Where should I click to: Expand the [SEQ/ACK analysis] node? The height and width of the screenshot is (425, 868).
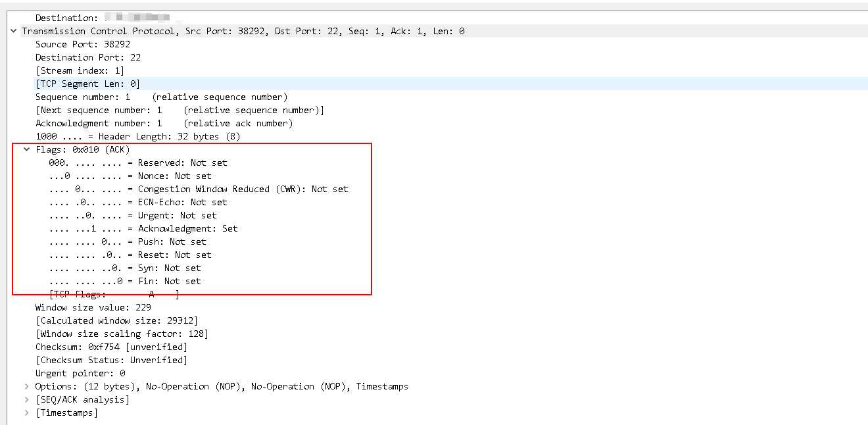coord(27,399)
